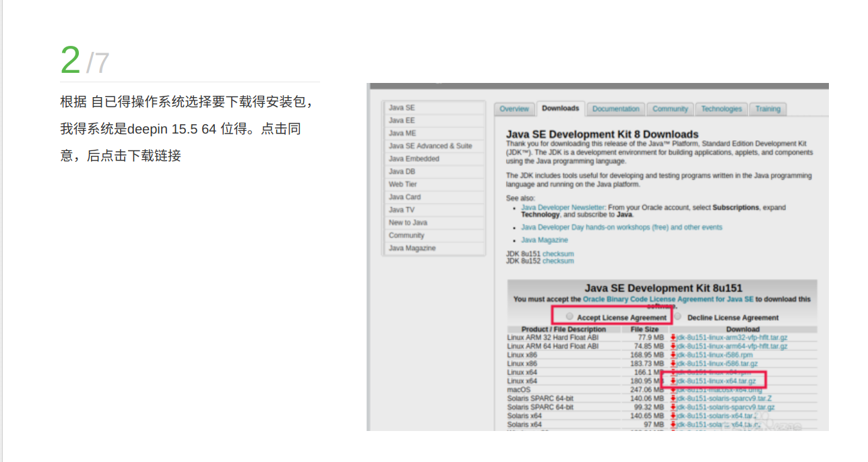Click the red arrow icon before jdk-8u151-linux-i586.tar.gz

pos(673,364)
